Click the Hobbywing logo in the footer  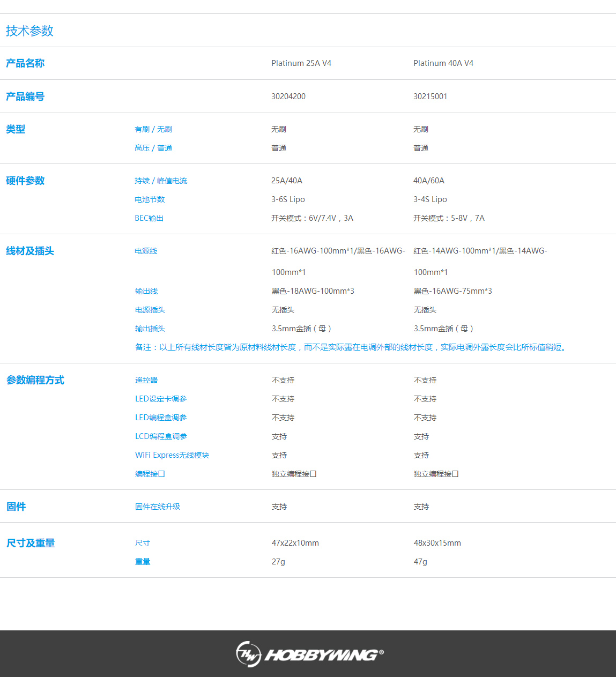coord(310,654)
